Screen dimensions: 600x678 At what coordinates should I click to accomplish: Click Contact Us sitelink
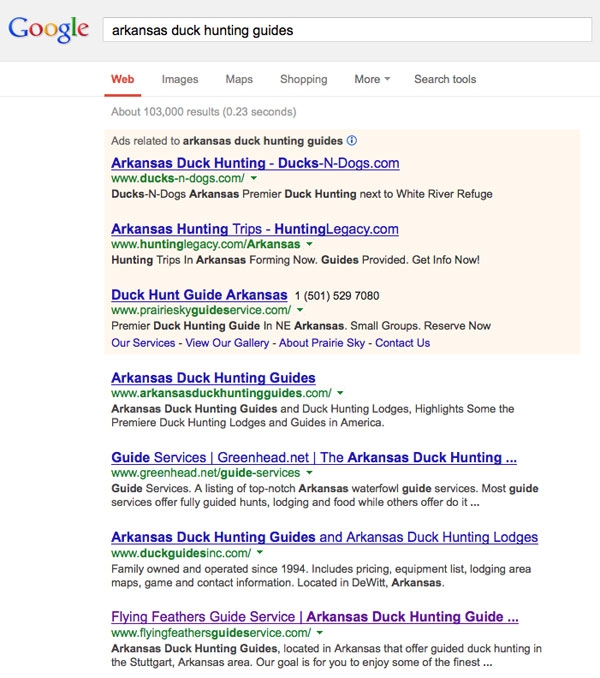tap(402, 343)
